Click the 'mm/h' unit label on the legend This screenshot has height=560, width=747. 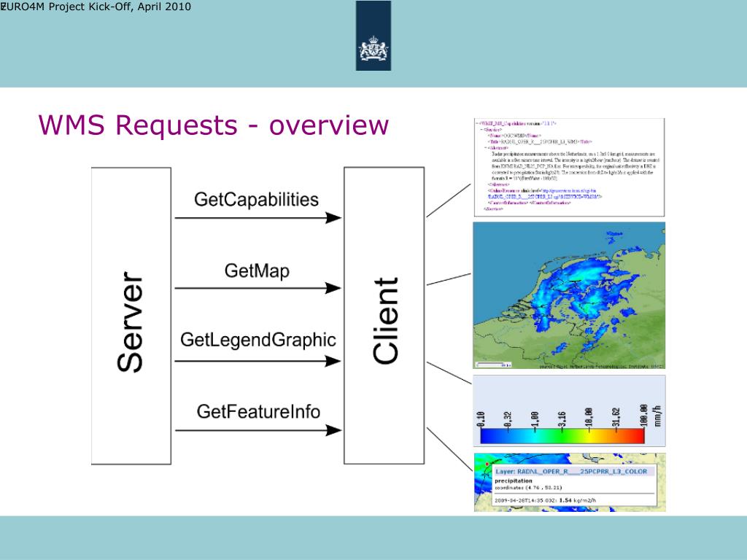pyautogui.click(x=657, y=416)
